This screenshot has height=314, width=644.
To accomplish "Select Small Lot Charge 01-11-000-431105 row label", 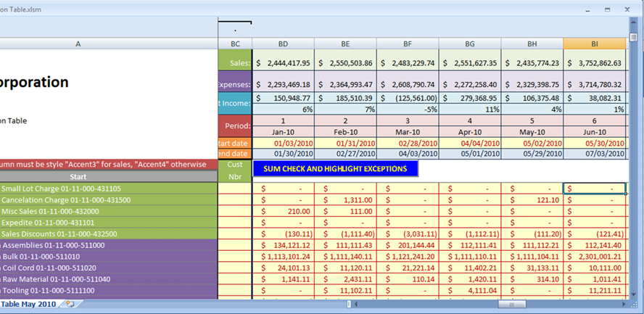I will (109, 189).
